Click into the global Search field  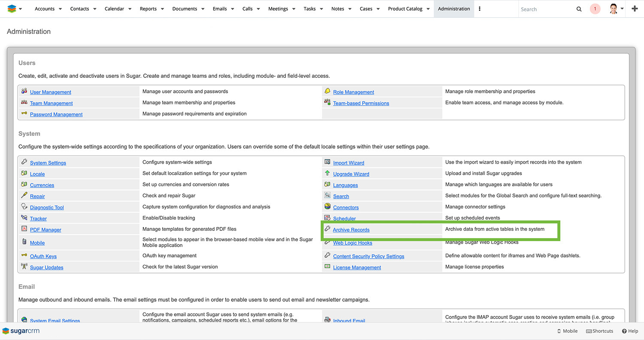[545, 9]
